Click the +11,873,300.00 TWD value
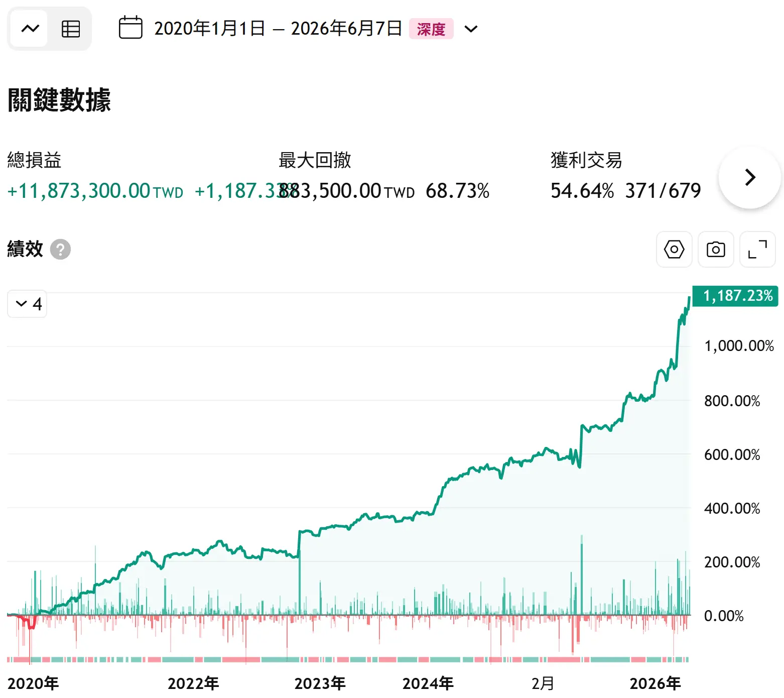The image size is (784, 698). coord(95,191)
